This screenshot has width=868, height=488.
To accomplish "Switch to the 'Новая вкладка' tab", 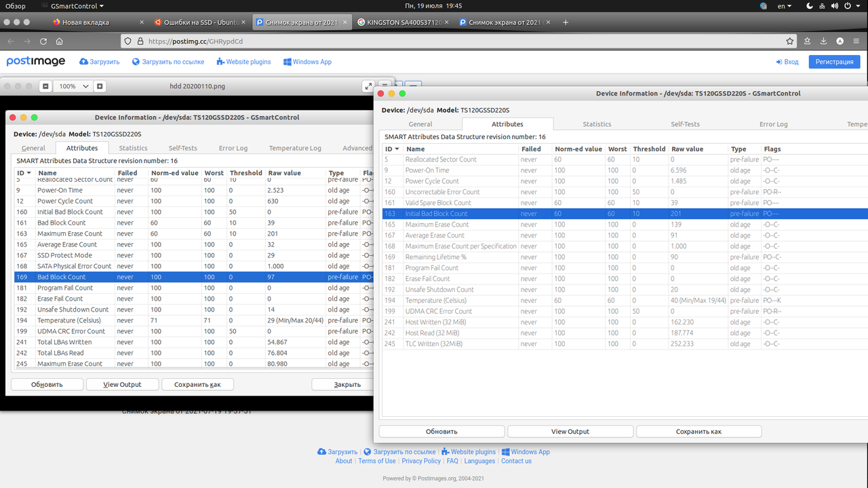I will point(97,22).
